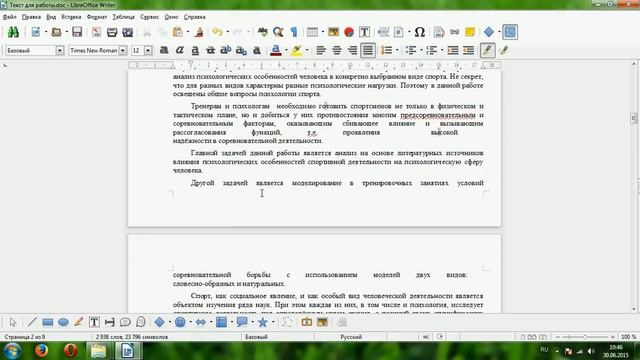The height and width of the screenshot is (360, 640).
Task: Click the Paste clipboard icon
Action: (178, 32)
